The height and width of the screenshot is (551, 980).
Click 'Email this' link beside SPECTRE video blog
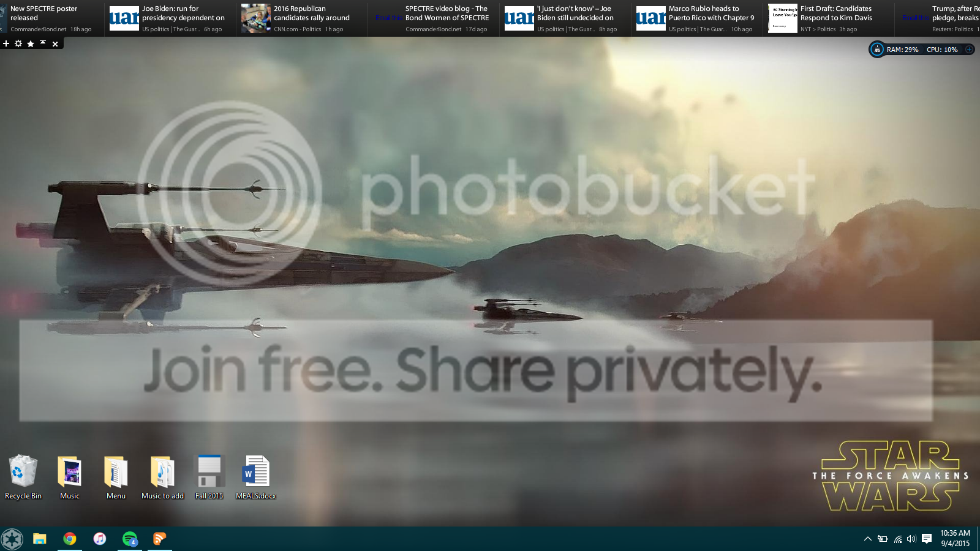tap(388, 18)
